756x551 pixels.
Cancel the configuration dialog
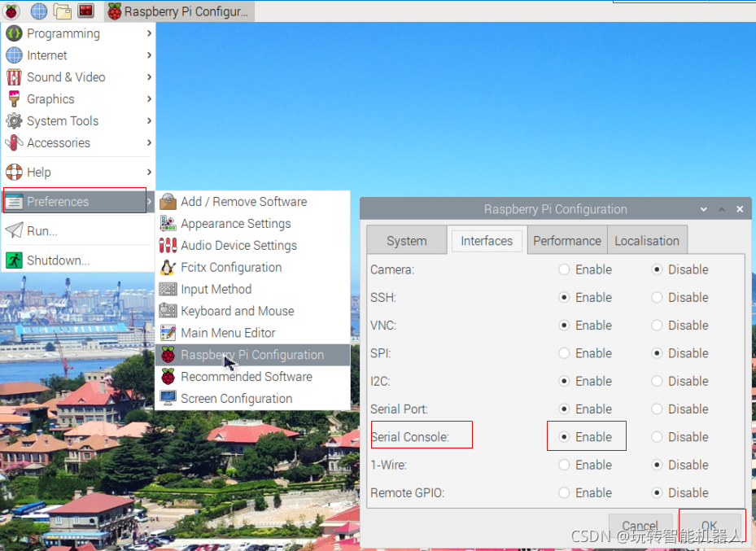coord(640,526)
